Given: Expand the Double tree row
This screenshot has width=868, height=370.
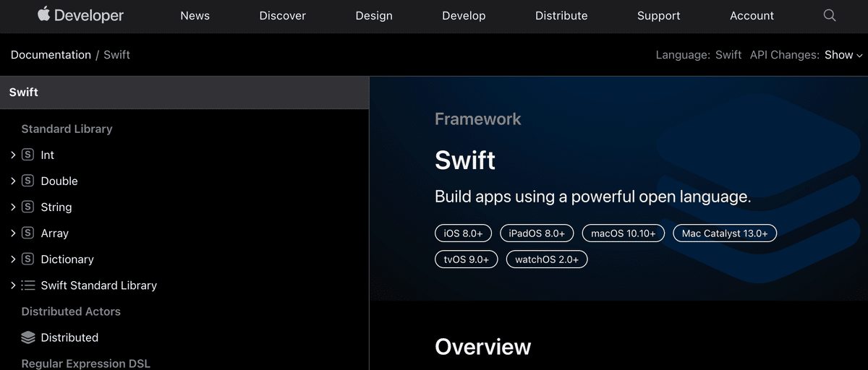Looking at the screenshot, I should point(13,181).
